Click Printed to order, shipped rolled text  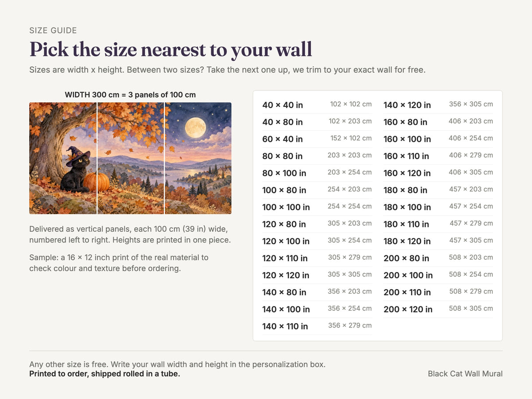[x=105, y=374]
